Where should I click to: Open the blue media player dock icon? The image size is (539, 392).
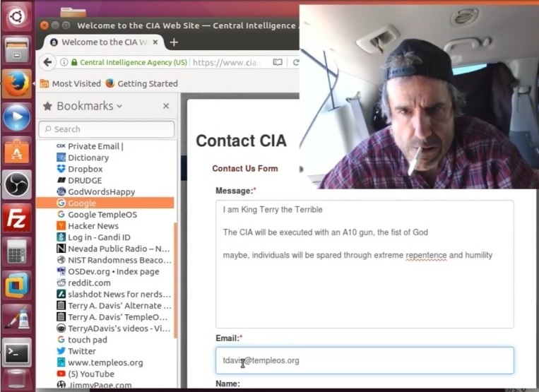16,117
